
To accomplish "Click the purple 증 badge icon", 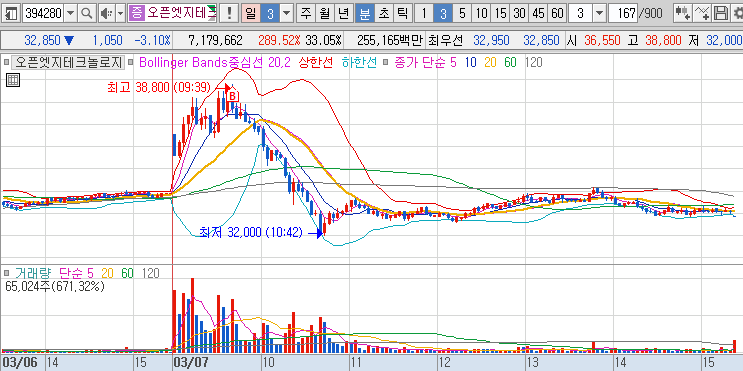I will [136, 13].
